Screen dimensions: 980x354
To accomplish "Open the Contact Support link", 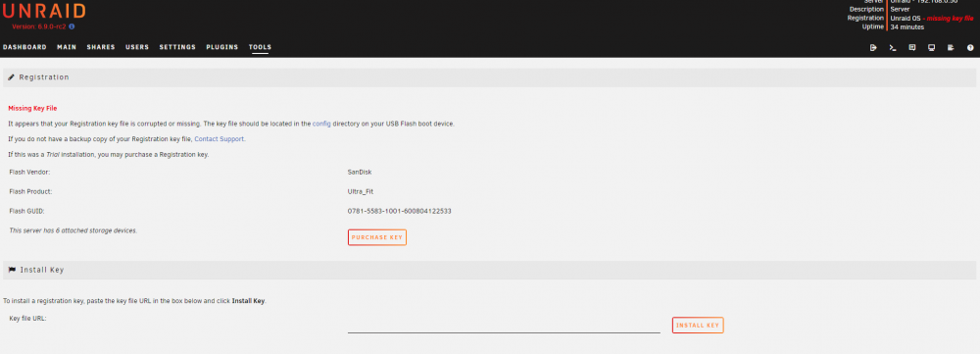I will (220, 139).
